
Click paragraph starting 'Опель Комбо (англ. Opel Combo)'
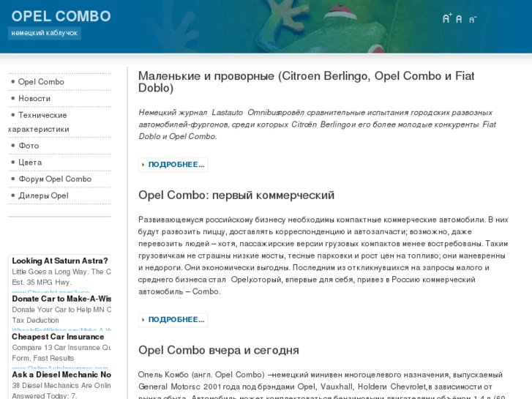pyautogui.click(x=321, y=387)
